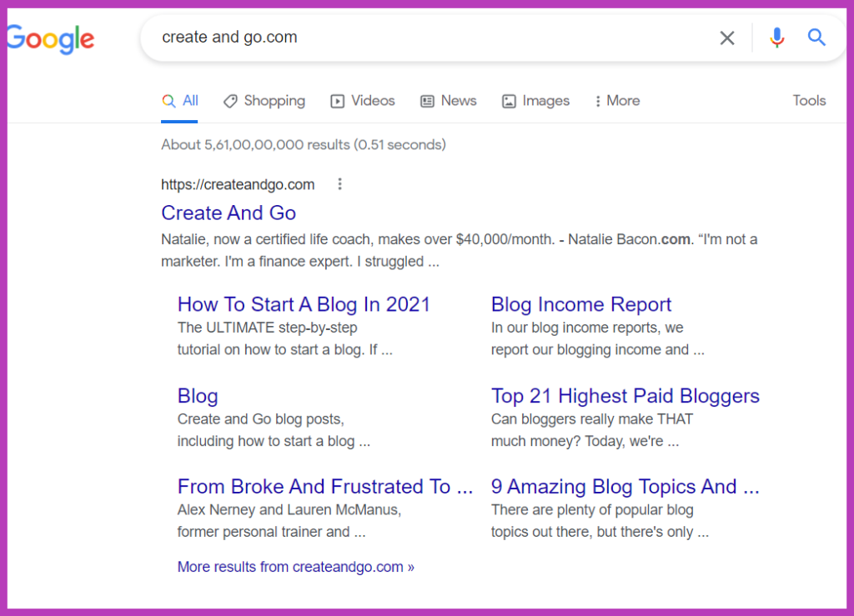Open the How To Start A Blog In 2021 link
The height and width of the screenshot is (616, 854).
tap(304, 304)
